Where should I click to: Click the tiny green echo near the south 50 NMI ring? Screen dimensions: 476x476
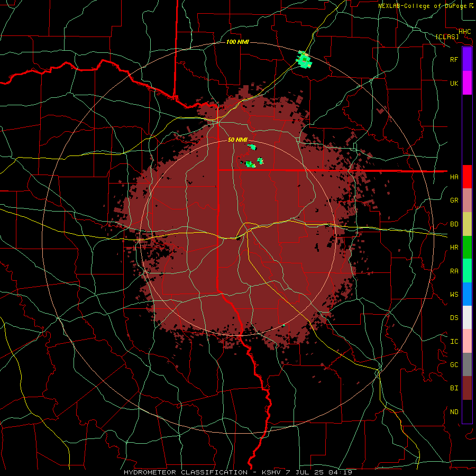pyautogui.click(x=284, y=325)
